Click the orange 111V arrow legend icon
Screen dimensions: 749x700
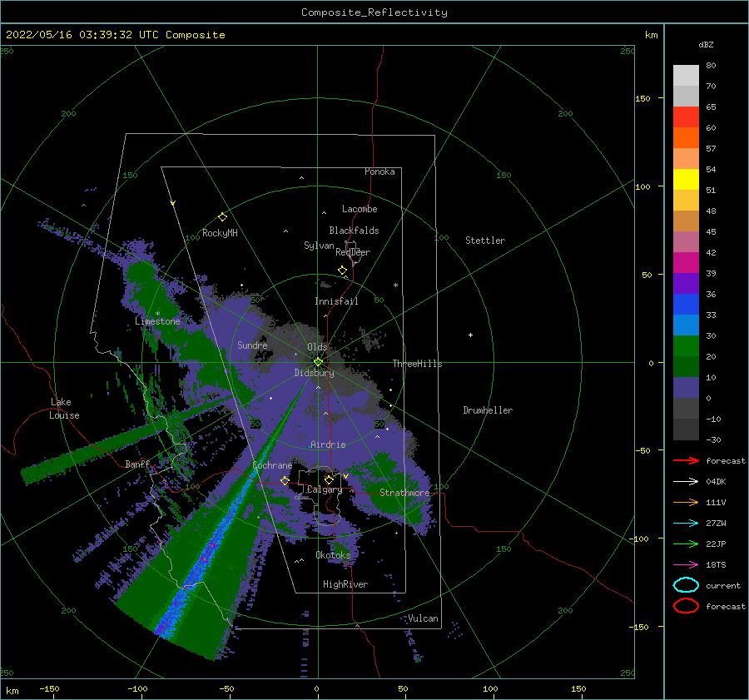point(686,502)
